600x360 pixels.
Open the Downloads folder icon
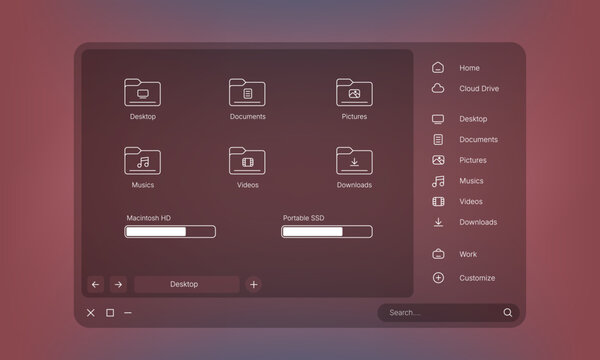pos(354,161)
